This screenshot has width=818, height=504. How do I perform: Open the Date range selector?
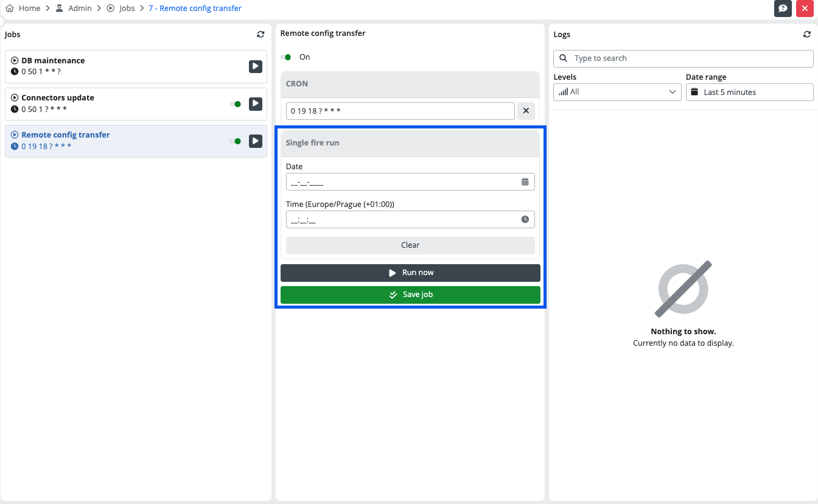749,92
